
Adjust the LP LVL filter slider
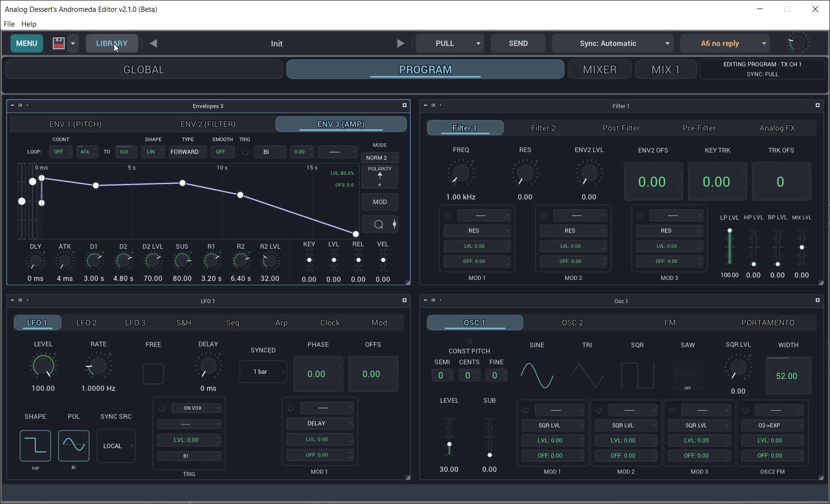click(730, 247)
